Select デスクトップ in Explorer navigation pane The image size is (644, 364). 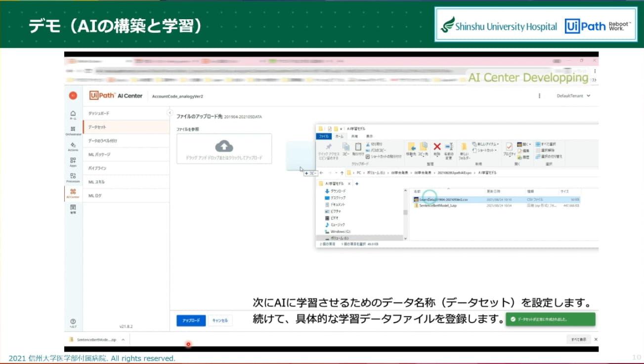coord(335,198)
